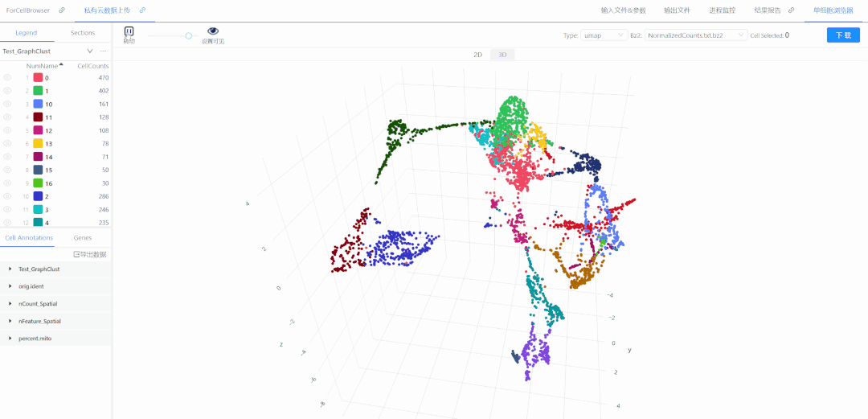Open the Type umap dropdown
The height and width of the screenshot is (419, 868).
click(604, 35)
